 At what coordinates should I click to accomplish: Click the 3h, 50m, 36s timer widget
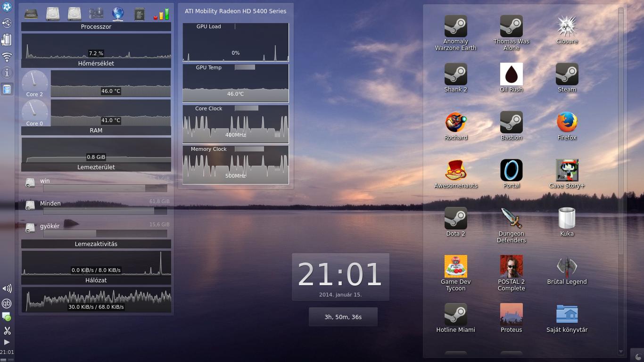(343, 317)
